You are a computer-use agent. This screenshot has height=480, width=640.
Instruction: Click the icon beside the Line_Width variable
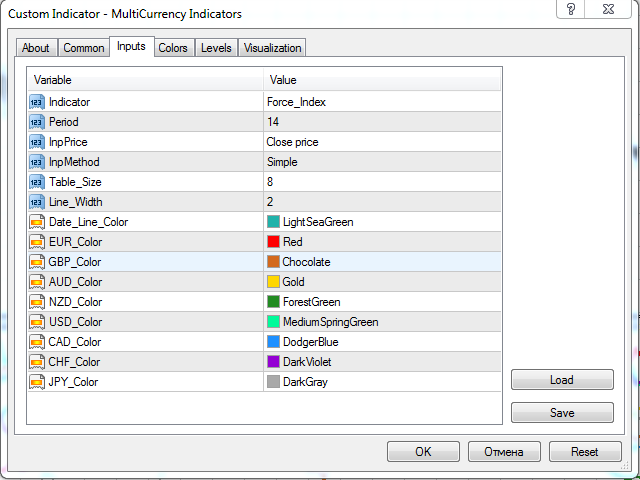(x=37, y=202)
